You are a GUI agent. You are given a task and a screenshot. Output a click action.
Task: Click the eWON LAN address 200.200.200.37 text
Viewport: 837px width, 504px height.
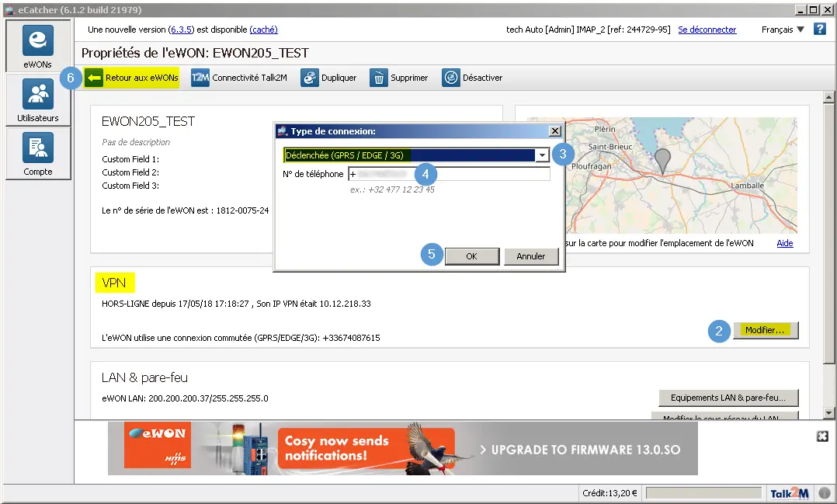(185, 398)
